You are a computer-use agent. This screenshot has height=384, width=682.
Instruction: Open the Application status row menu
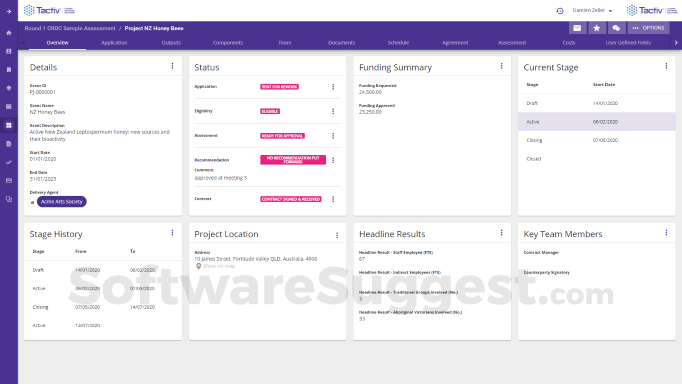click(x=333, y=87)
